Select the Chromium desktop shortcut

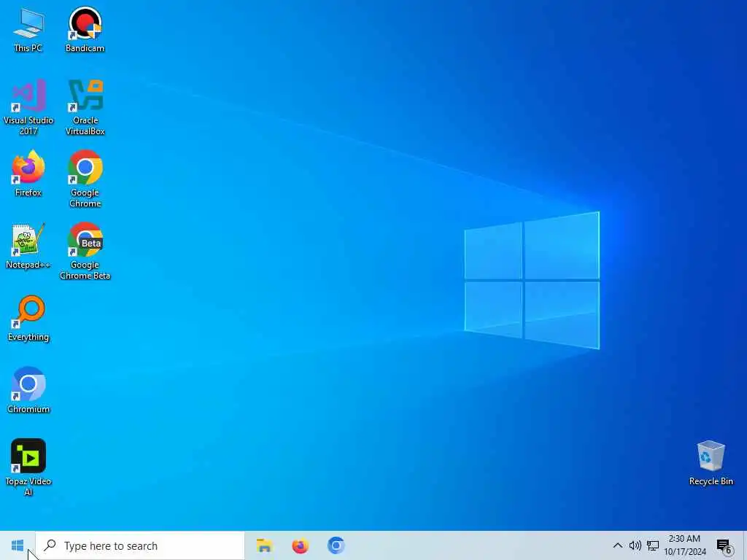[28, 391]
